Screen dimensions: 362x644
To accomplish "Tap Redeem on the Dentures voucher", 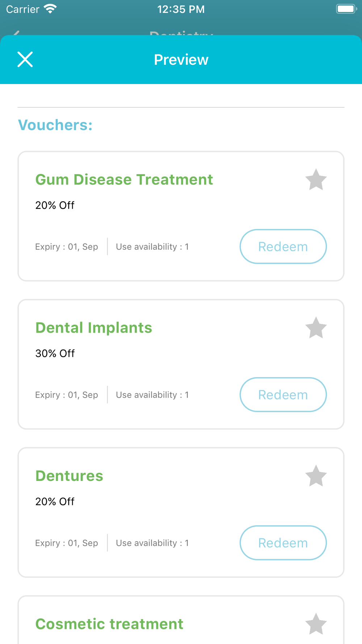I will point(283,543).
